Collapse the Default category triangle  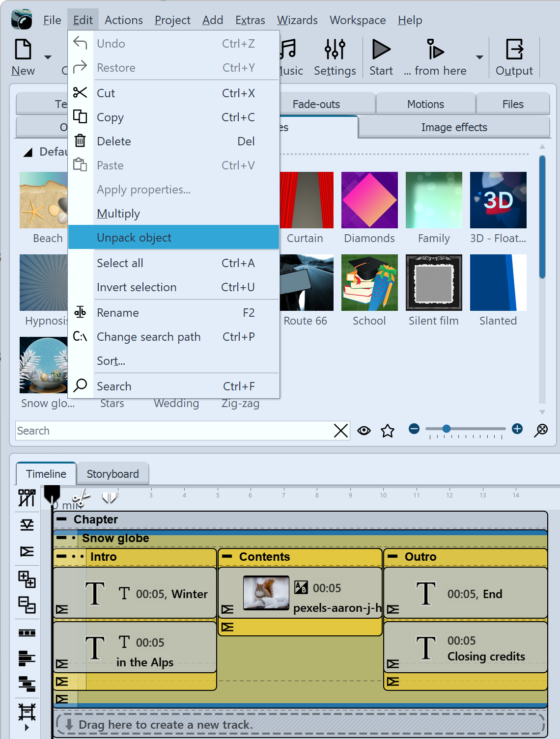tap(28, 152)
